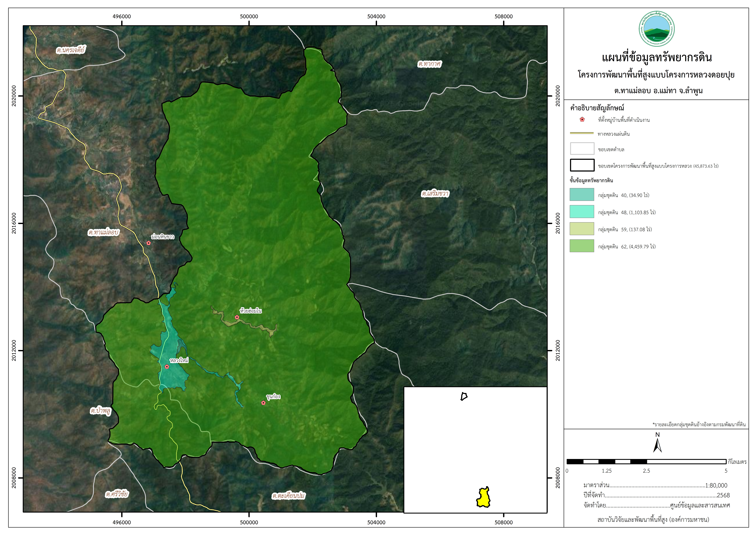
Task: Click the ต.ทากาศ subdistrict label
Action: (430, 64)
